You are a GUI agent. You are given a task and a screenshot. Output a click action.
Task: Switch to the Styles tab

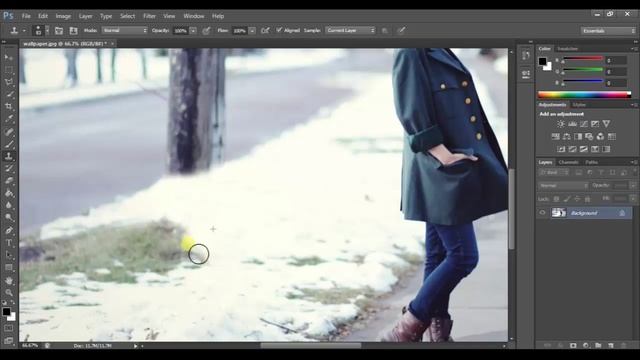[579, 105]
